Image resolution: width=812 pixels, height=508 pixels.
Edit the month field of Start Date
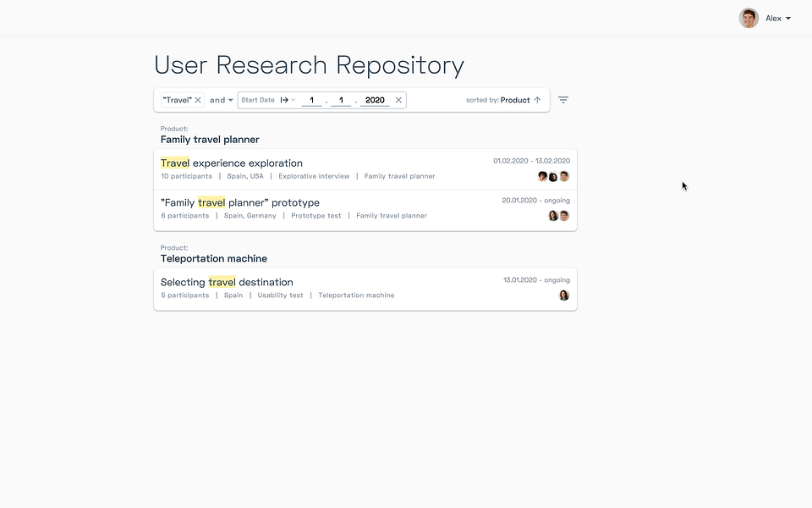click(341, 100)
